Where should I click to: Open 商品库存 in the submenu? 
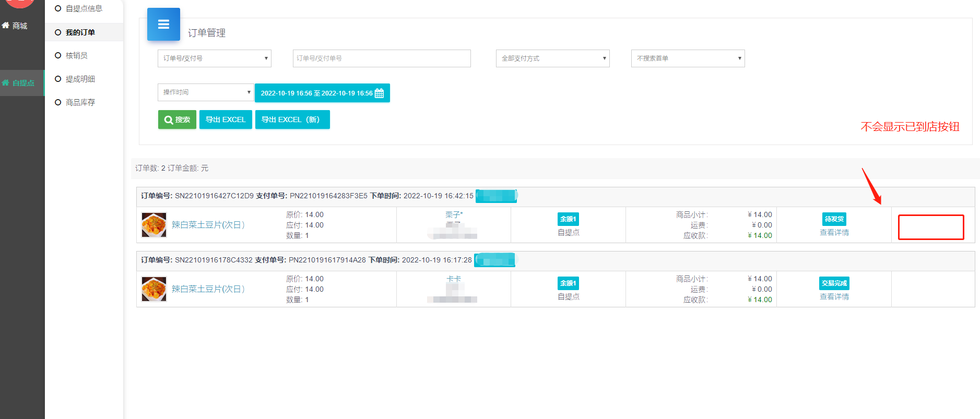(80, 102)
